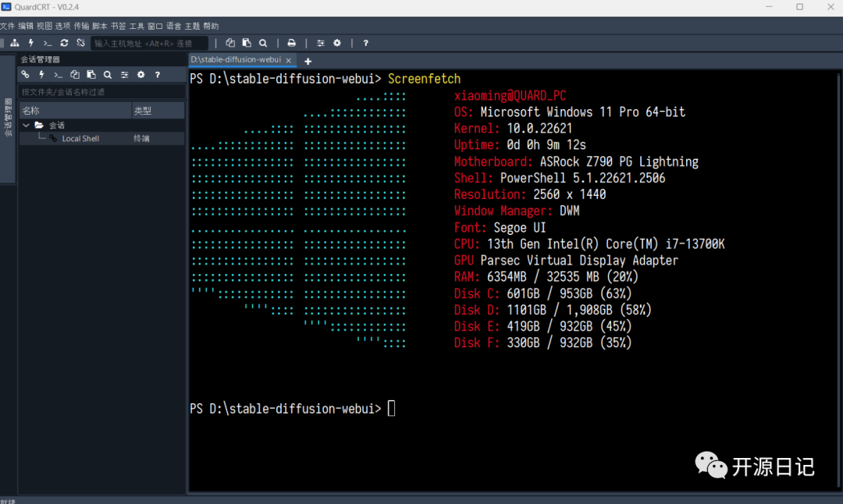
Task: Open the 选项 menu
Action: coord(62,26)
